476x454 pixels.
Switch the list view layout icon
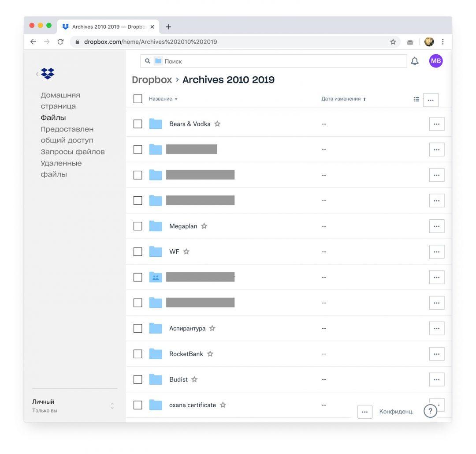[x=416, y=99]
